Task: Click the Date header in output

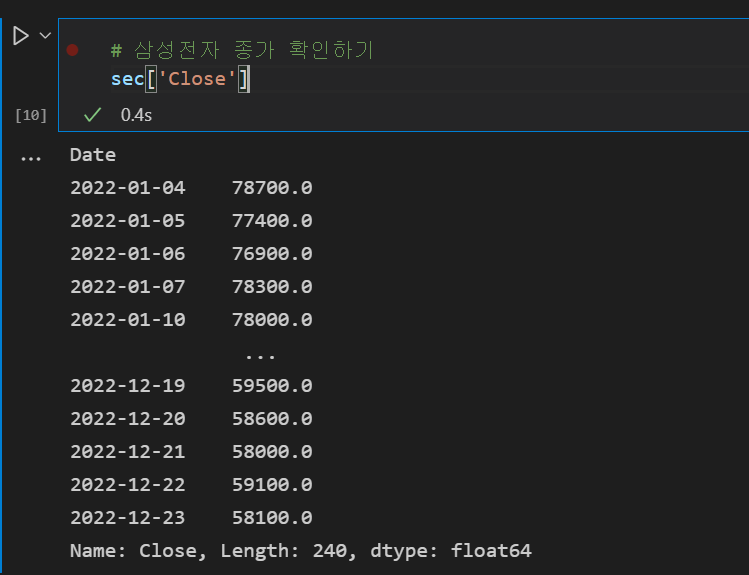Action: (x=93, y=155)
